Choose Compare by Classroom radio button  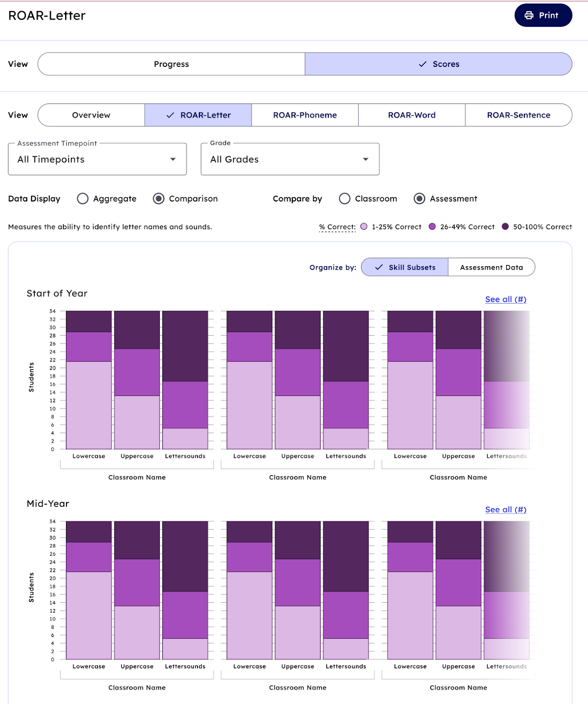click(x=345, y=199)
